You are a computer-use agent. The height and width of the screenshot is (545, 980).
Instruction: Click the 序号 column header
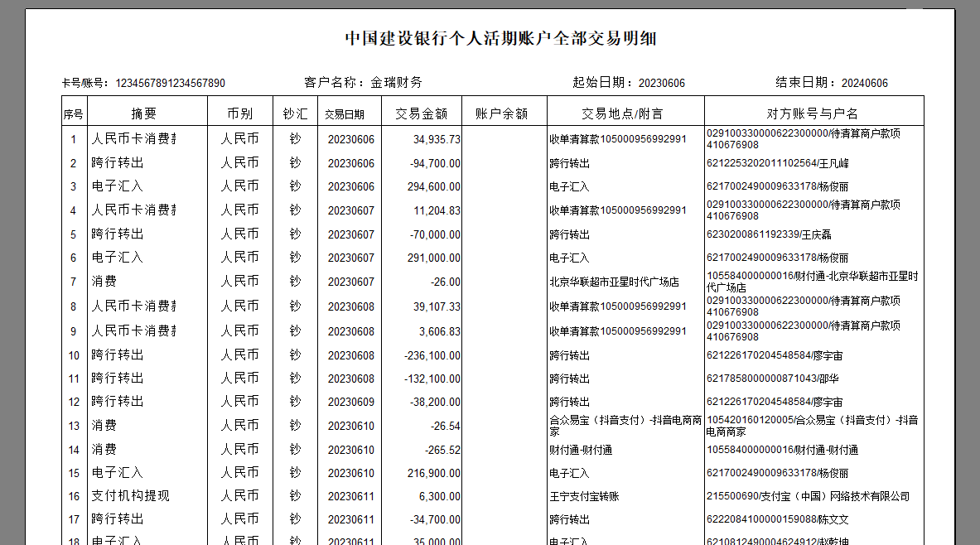coord(74,114)
